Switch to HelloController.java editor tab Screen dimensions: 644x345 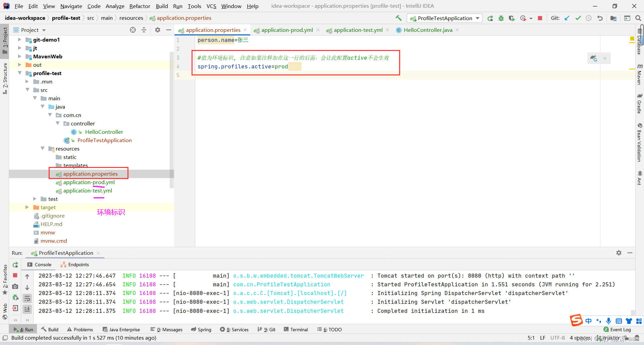[428, 30]
